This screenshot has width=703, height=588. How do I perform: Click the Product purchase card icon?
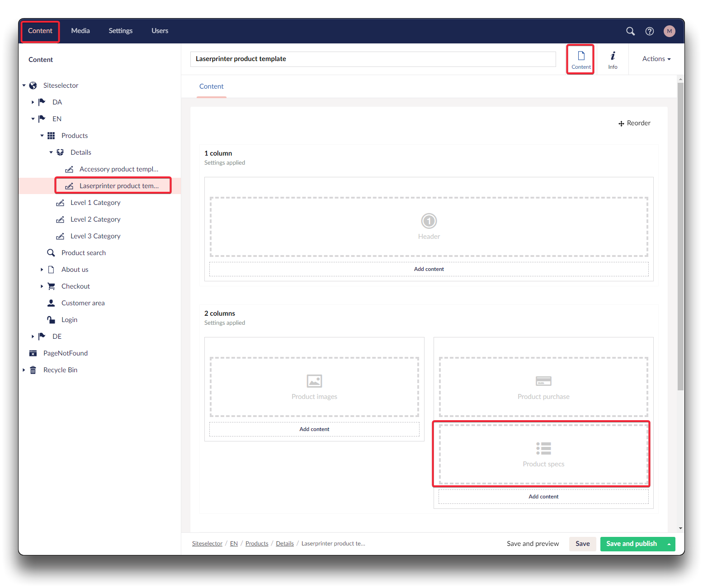pos(543,381)
